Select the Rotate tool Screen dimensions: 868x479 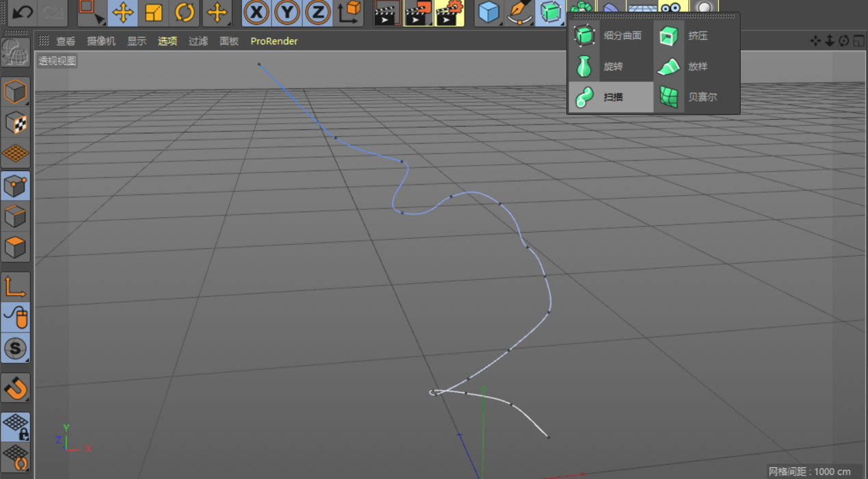pos(185,12)
